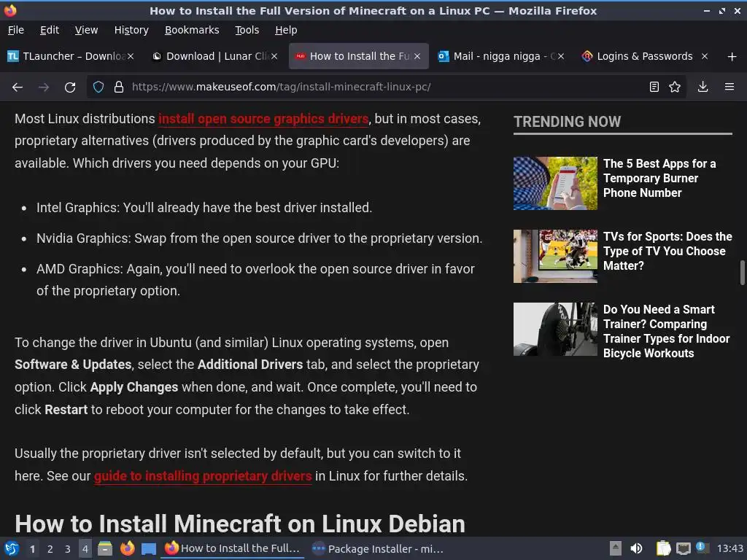The image size is (747, 560).
Task: Open the volume control tray icon
Action: [x=636, y=548]
